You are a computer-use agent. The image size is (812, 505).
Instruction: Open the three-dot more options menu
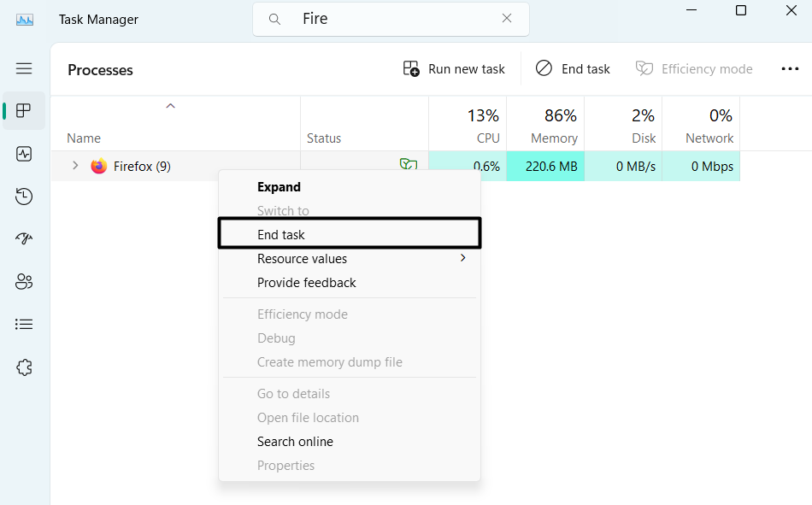(x=790, y=69)
